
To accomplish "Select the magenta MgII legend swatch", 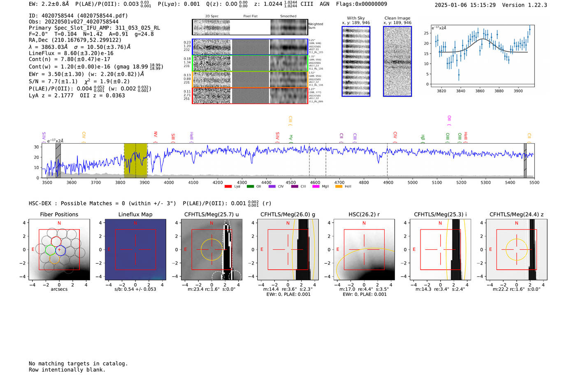I will (x=316, y=187).
